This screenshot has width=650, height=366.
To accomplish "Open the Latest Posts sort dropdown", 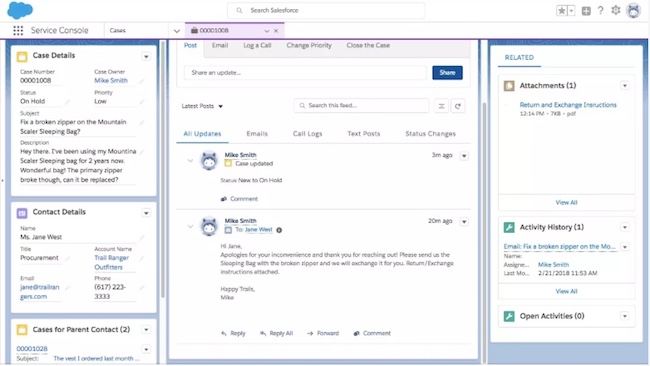I will pyautogui.click(x=202, y=106).
